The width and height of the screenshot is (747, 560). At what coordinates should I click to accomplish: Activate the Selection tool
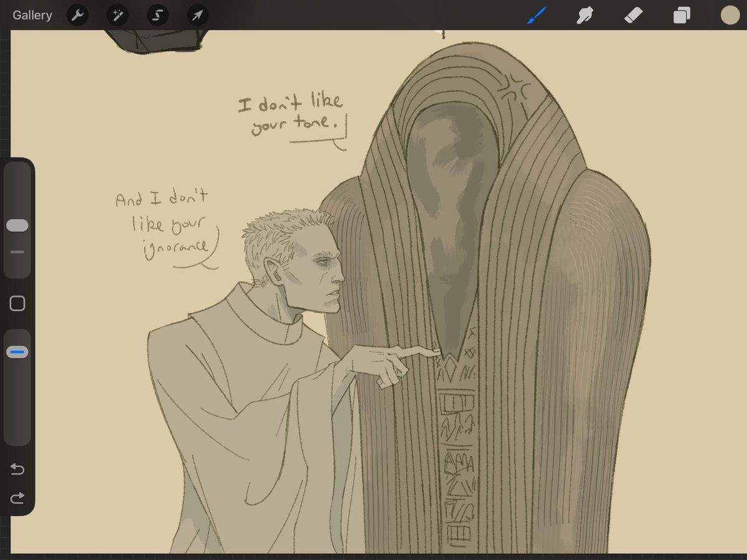pyautogui.click(x=157, y=15)
